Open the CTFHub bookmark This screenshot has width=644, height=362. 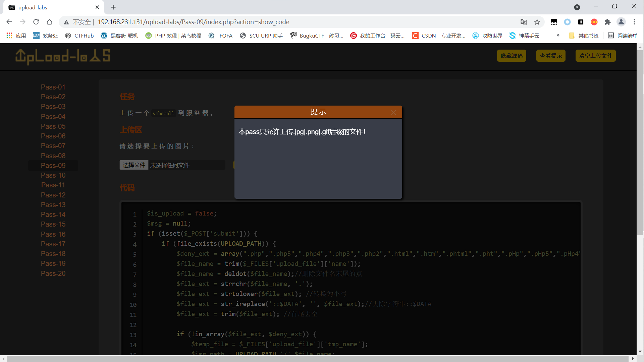79,36
